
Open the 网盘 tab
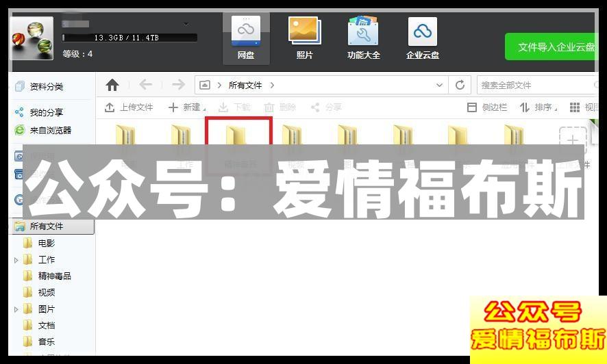point(246,38)
